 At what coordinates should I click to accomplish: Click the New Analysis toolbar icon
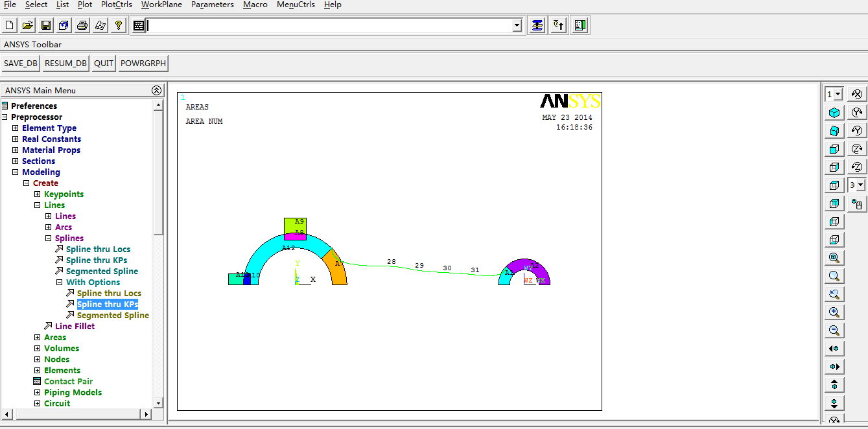tap(10, 25)
